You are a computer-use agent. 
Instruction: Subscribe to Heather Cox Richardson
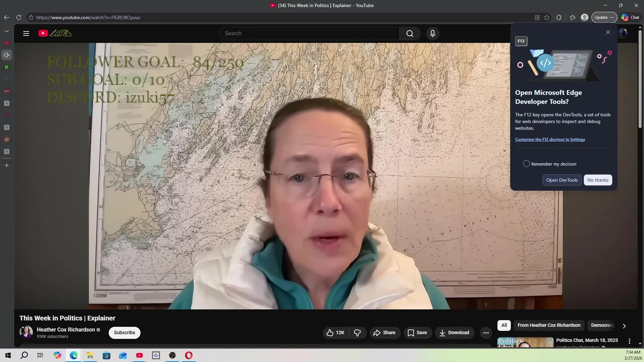pyautogui.click(x=124, y=333)
